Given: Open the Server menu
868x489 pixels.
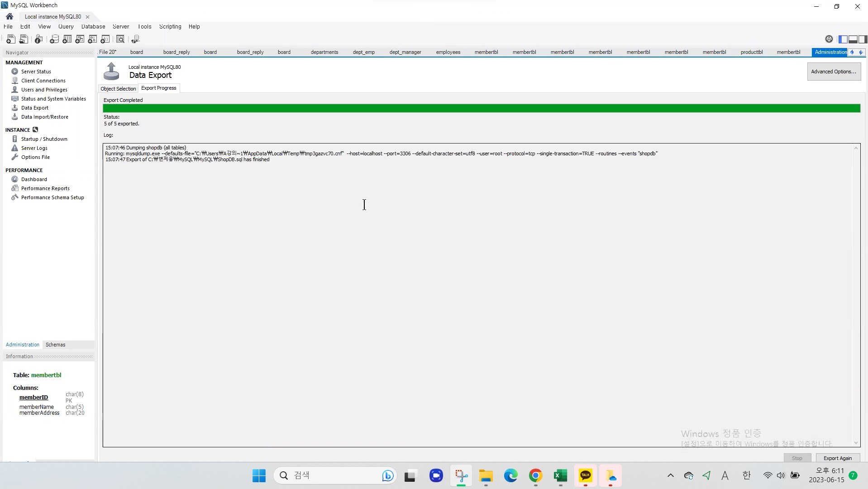Looking at the screenshot, I should click(121, 26).
